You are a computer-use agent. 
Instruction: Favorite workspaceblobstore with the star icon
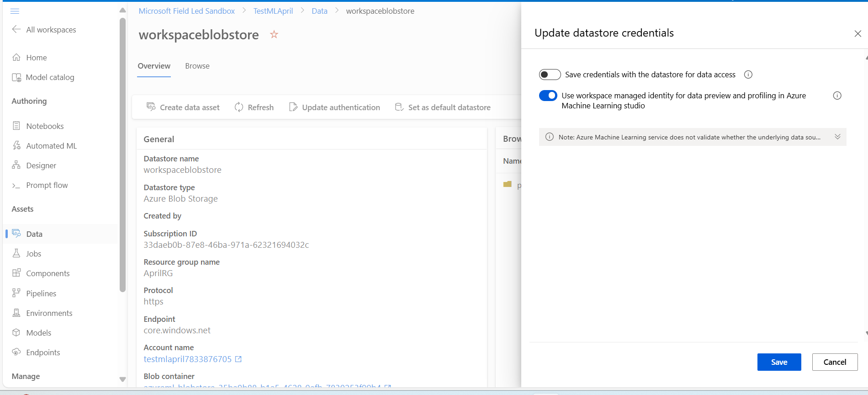274,34
